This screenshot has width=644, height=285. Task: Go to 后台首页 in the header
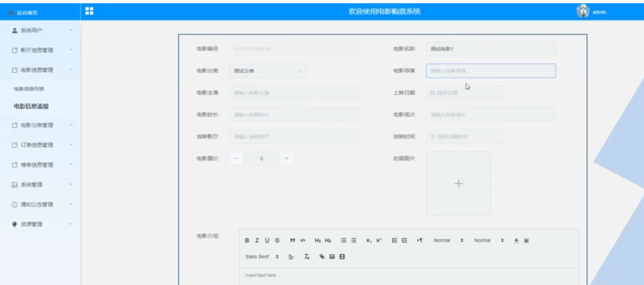pos(23,13)
